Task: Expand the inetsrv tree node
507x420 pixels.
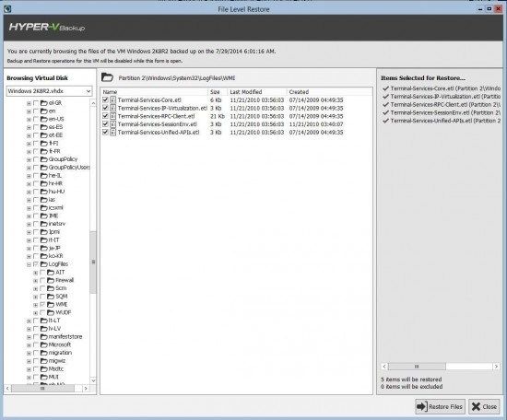Action: pos(29,224)
